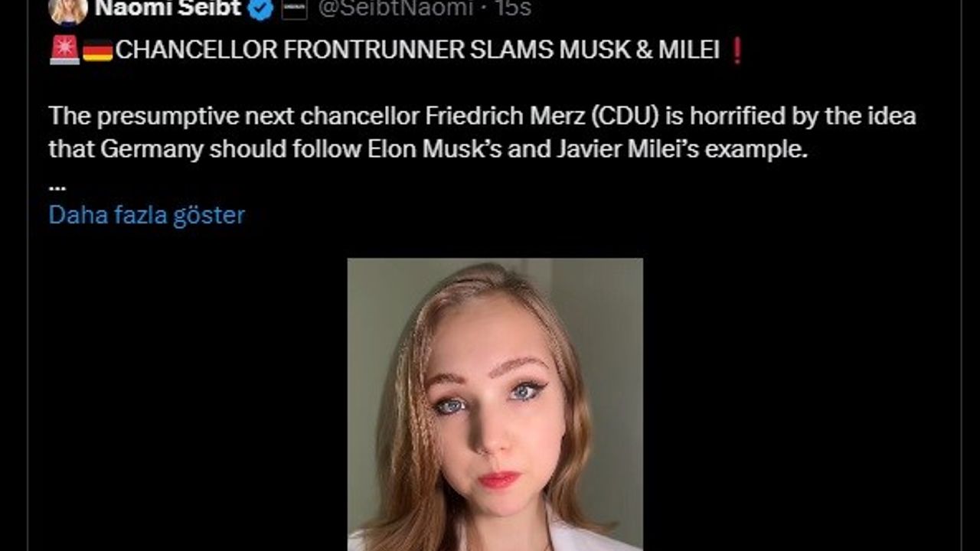Click the MUSK & MILEI headline words
The height and width of the screenshot is (551, 980).
(x=639, y=51)
